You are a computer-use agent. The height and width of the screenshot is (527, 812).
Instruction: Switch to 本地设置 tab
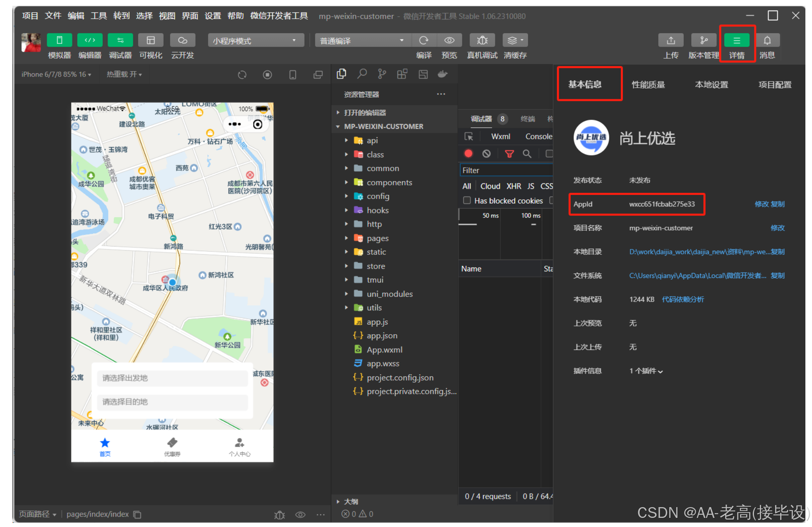(x=711, y=84)
